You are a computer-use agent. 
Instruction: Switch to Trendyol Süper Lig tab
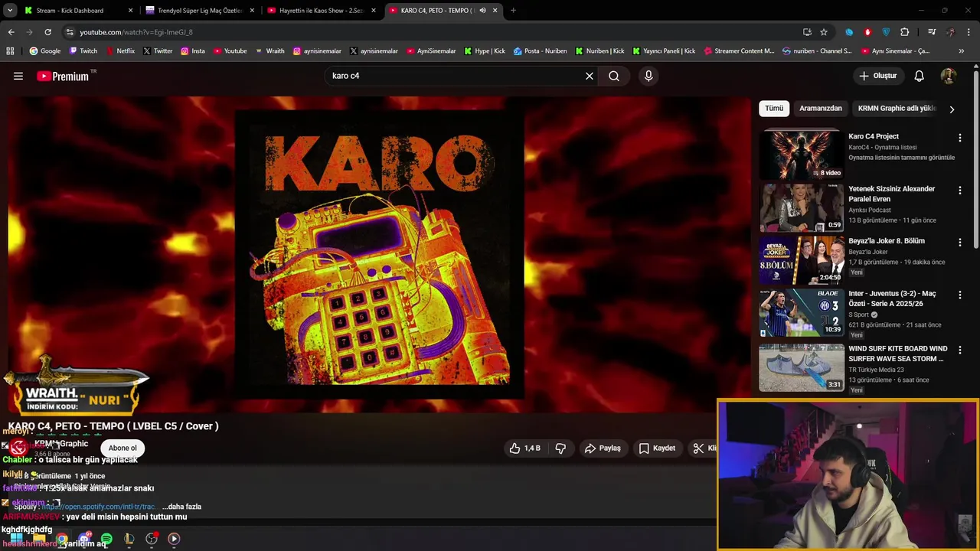tap(200, 11)
